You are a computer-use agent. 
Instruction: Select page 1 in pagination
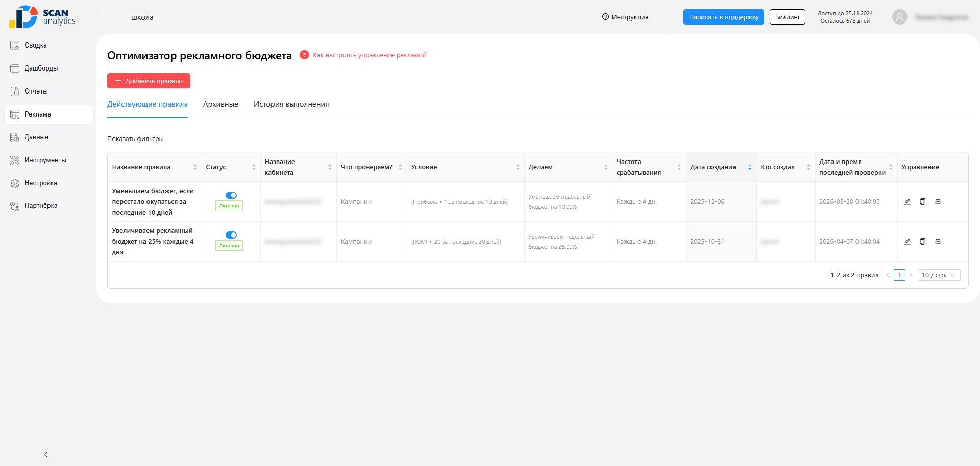[x=899, y=275]
